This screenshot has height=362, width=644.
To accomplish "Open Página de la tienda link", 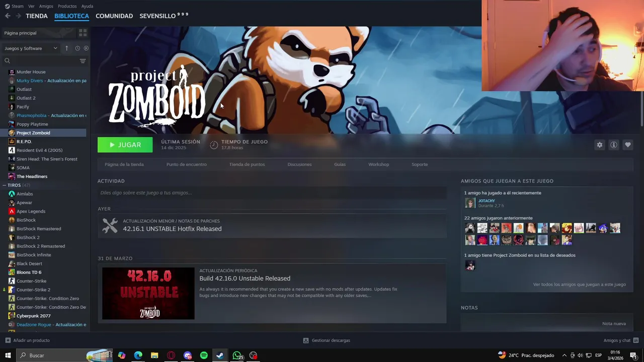I will tap(124, 164).
